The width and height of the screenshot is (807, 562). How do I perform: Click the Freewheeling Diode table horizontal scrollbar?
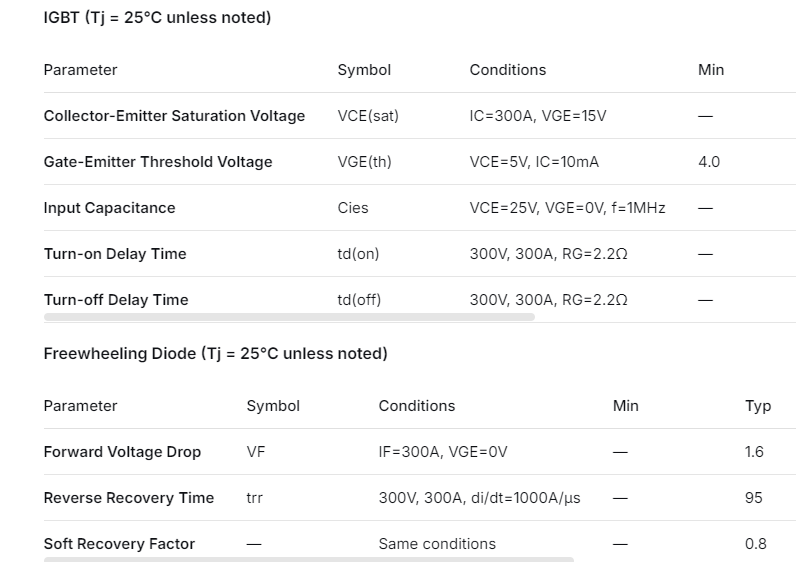(308, 559)
